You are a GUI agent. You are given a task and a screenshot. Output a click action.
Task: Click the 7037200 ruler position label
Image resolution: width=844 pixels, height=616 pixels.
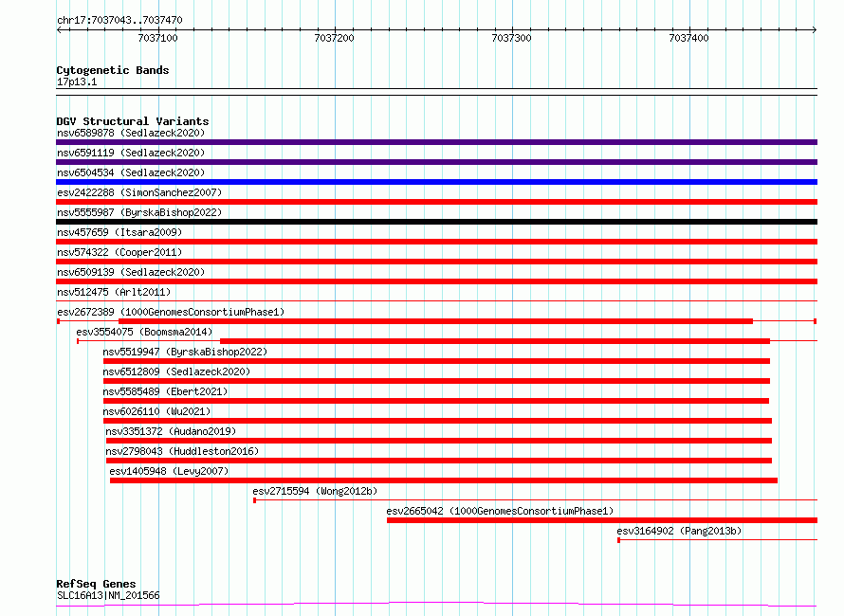coord(334,38)
